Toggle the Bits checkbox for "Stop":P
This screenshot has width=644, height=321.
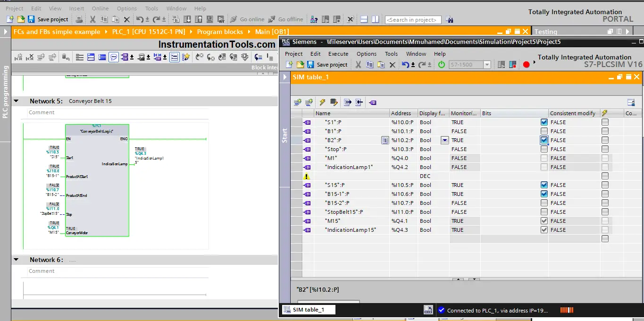544,149
